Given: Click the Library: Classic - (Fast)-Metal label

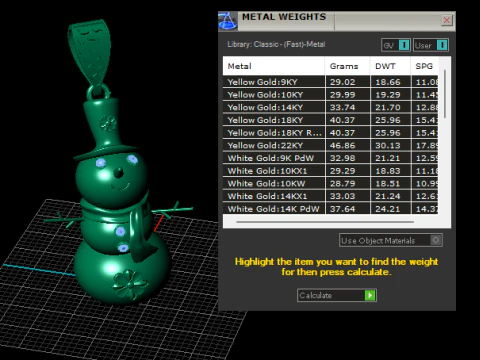Looking at the screenshot, I should click(276, 44).
